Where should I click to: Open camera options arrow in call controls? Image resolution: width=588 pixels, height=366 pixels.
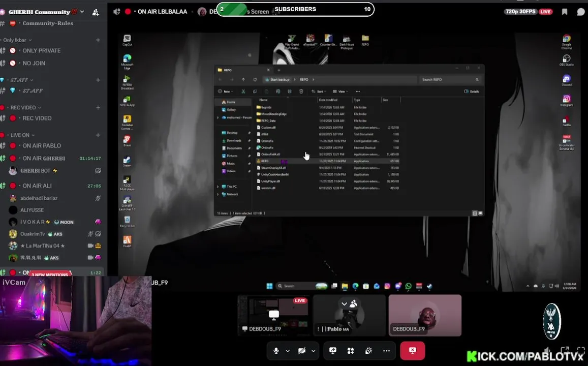coord(313,351)
